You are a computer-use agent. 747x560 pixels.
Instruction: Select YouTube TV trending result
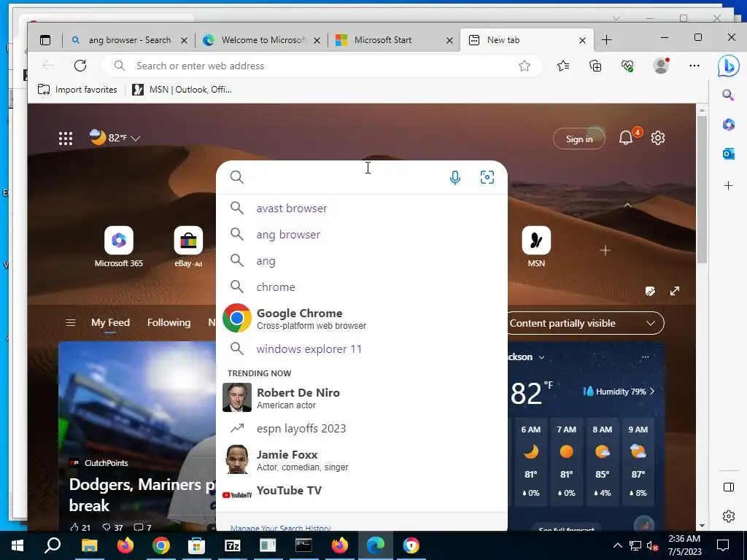pos(362,491)
